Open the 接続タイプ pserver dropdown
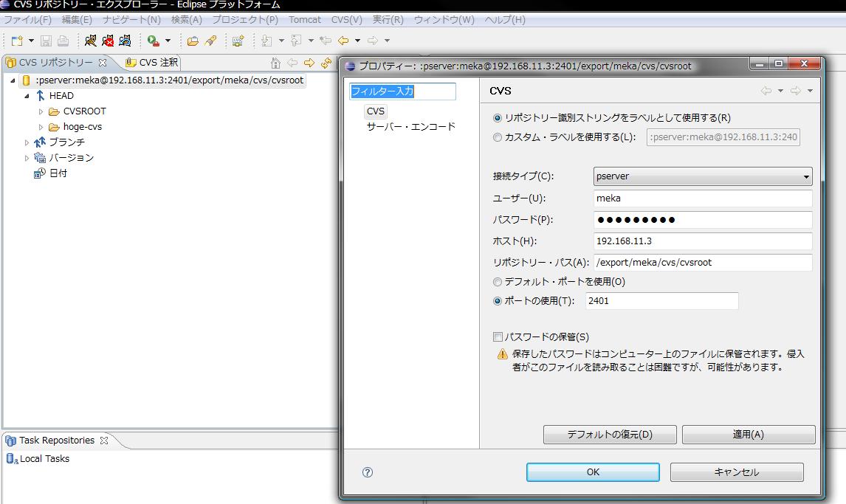The height and width of the screenshot is (504, 846). coord(703,176)
